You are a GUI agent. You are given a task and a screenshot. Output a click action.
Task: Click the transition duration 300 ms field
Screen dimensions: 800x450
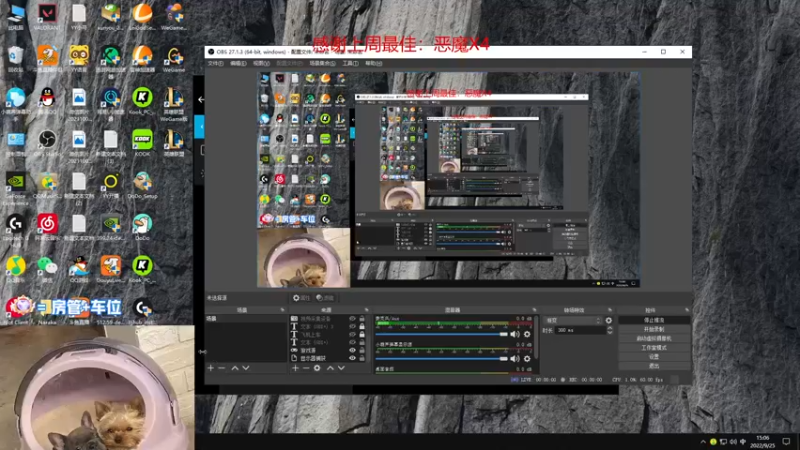580,330
